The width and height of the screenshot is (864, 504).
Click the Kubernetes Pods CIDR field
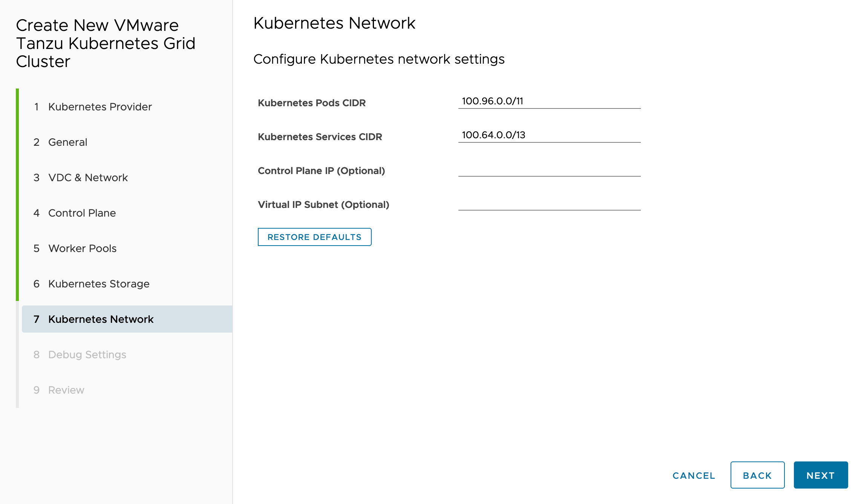[x=549, y=101]
